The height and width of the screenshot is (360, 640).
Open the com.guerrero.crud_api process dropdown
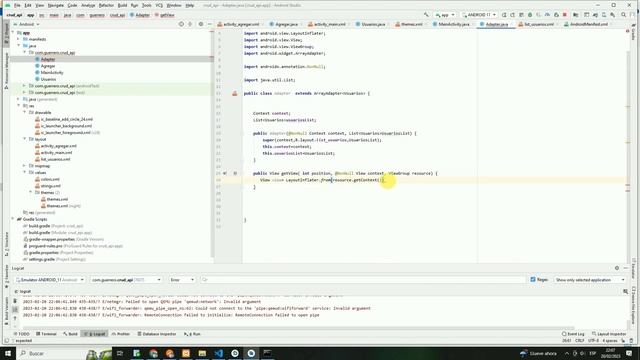[x=126, y=280]
